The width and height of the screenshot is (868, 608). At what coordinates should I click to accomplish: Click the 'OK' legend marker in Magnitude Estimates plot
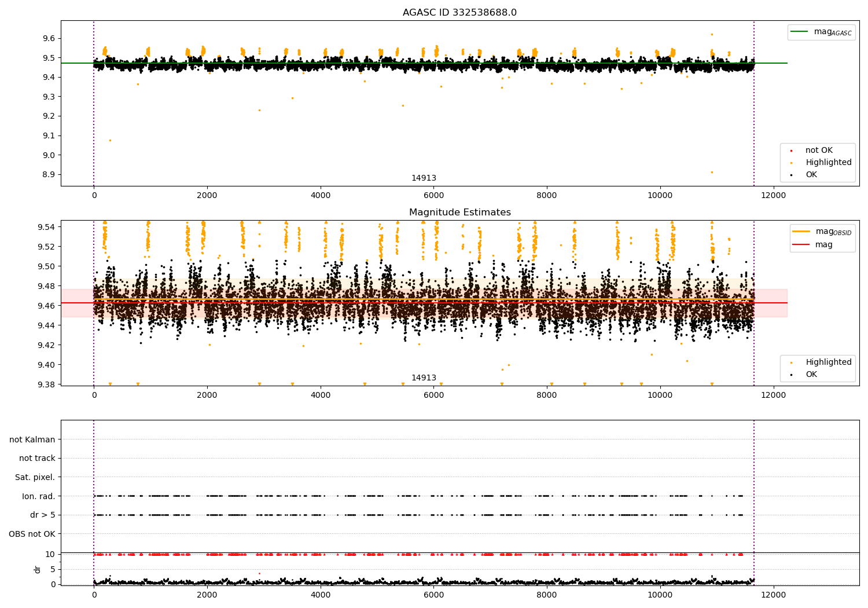(792, 375)
